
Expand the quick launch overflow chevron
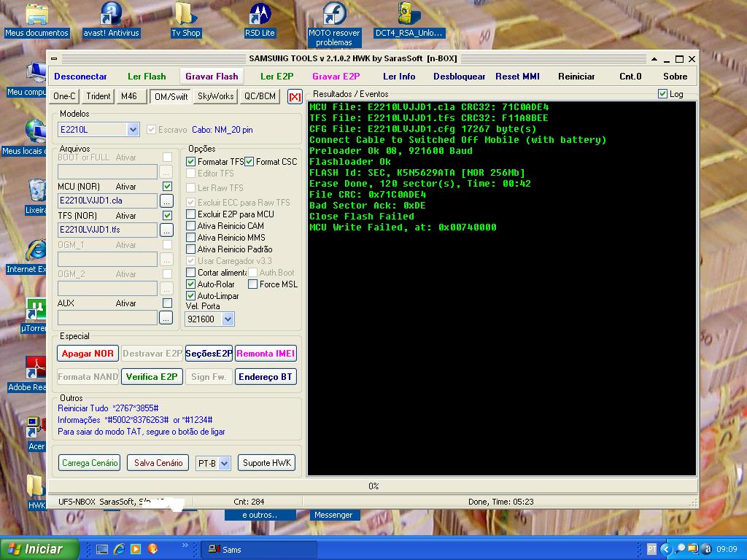click(x=185, y=545)
